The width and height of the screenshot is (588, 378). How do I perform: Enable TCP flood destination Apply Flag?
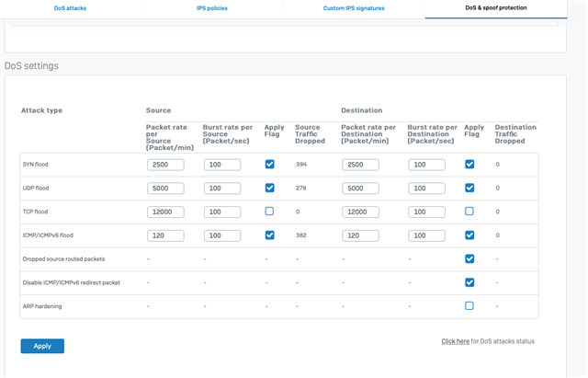469,212
